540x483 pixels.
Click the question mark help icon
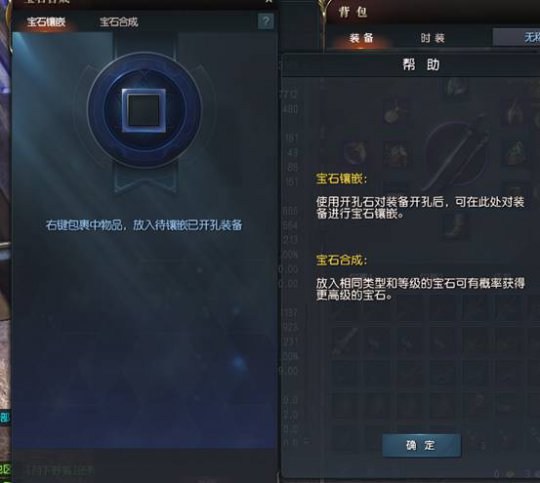tap(266, 22)
